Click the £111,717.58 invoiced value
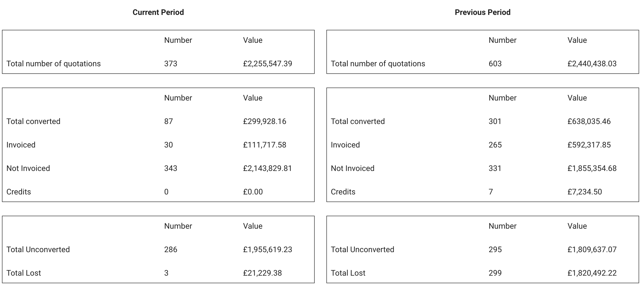The height and width of the screenshot is (293, 644). click(264, 145)
